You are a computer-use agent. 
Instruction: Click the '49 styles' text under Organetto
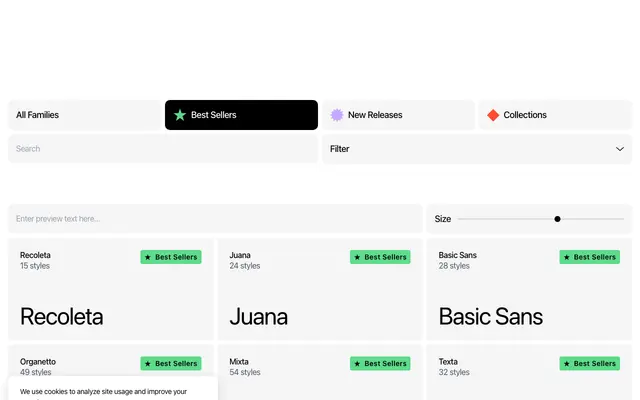coord(36,372)
